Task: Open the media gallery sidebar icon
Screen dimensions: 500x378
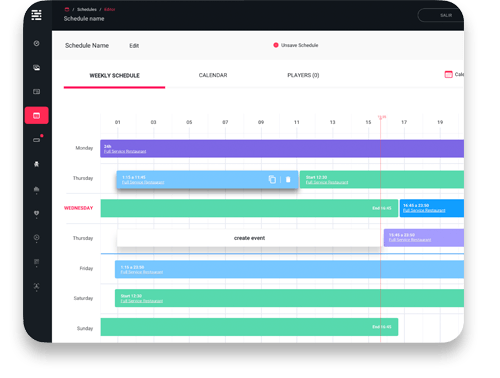Action: pyautogui.click(x=37, y=68)
